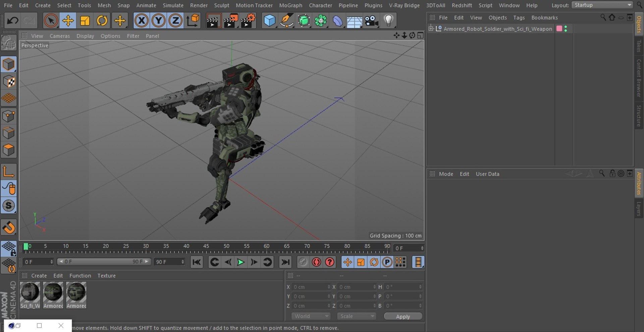Add a Cube primitive object

(x=269, y=21)
